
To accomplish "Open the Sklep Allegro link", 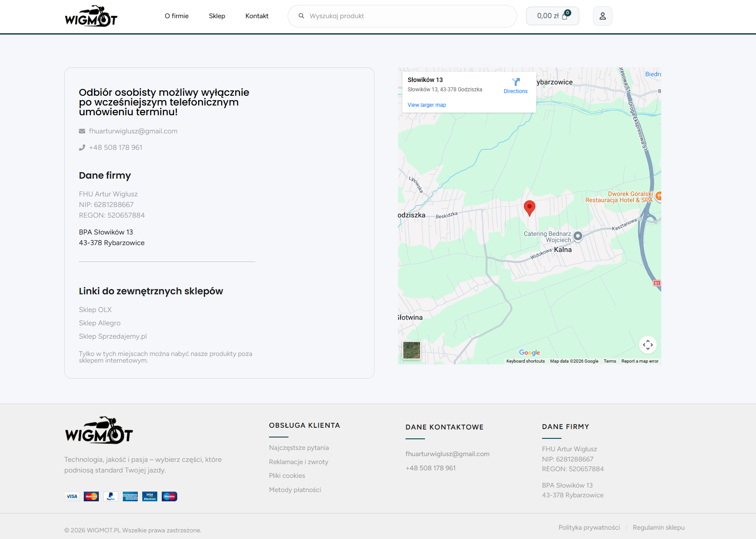I will [x=100, y=323].
